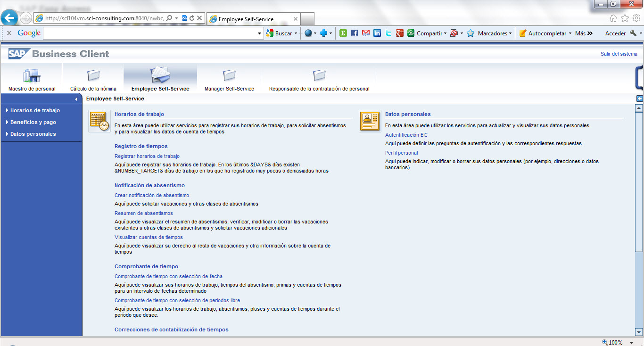The image size is (644, 346).
Task: Click Salir del sistema to log out
Action: click(x=619, y=54)
